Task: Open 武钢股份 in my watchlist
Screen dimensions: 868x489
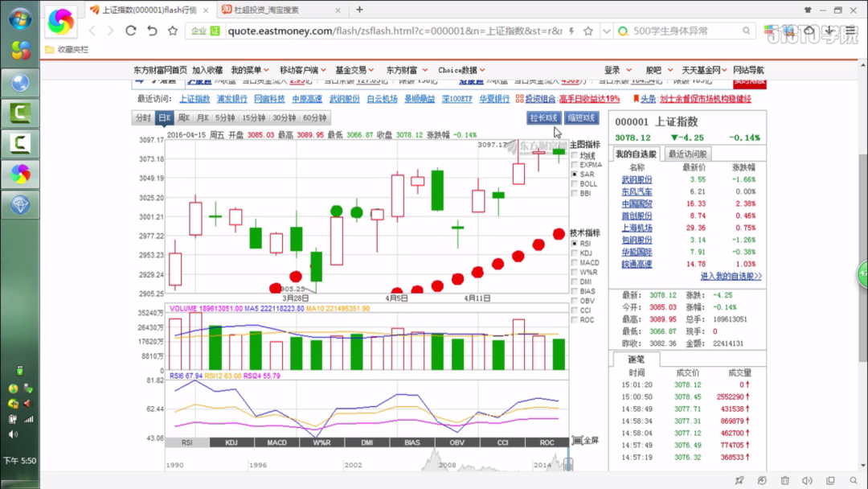Action: 637,179
